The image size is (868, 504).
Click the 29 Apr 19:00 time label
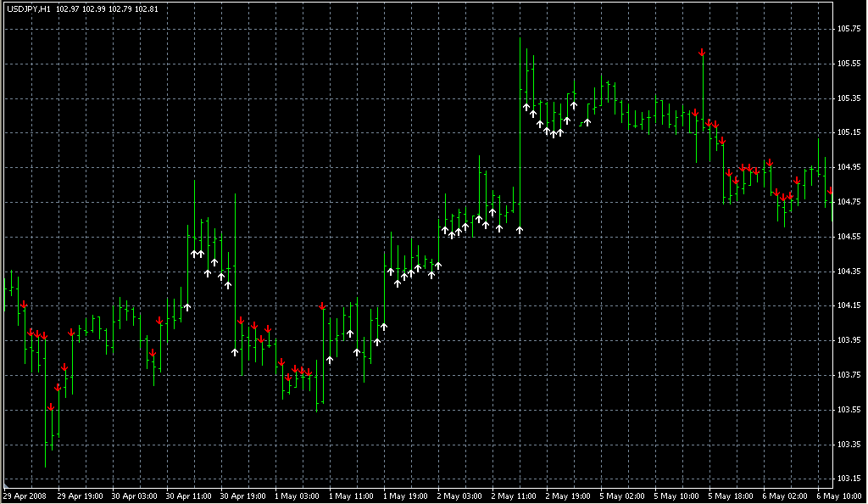coord(80,496)
